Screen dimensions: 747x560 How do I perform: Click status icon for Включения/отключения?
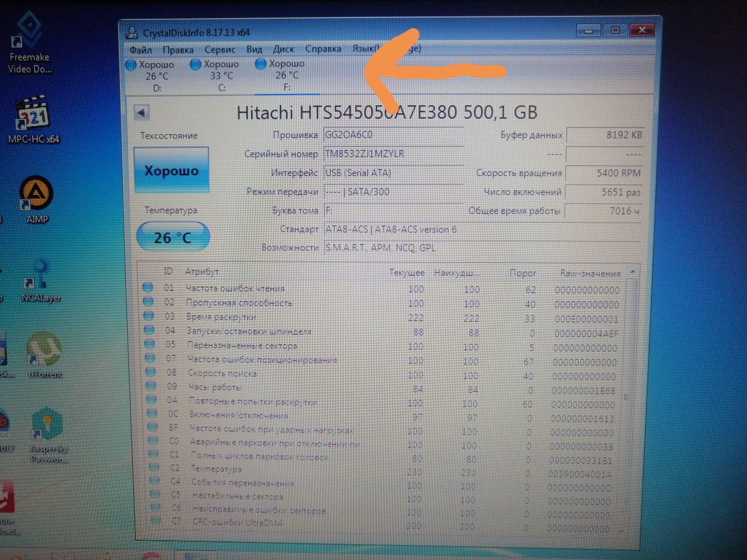pyautogui.click(x=153, y=414)
